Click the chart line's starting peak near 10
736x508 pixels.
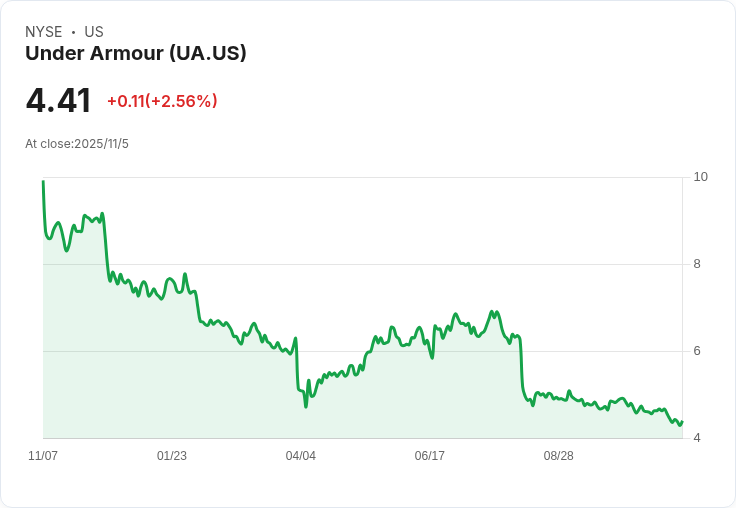coord(43,182)
